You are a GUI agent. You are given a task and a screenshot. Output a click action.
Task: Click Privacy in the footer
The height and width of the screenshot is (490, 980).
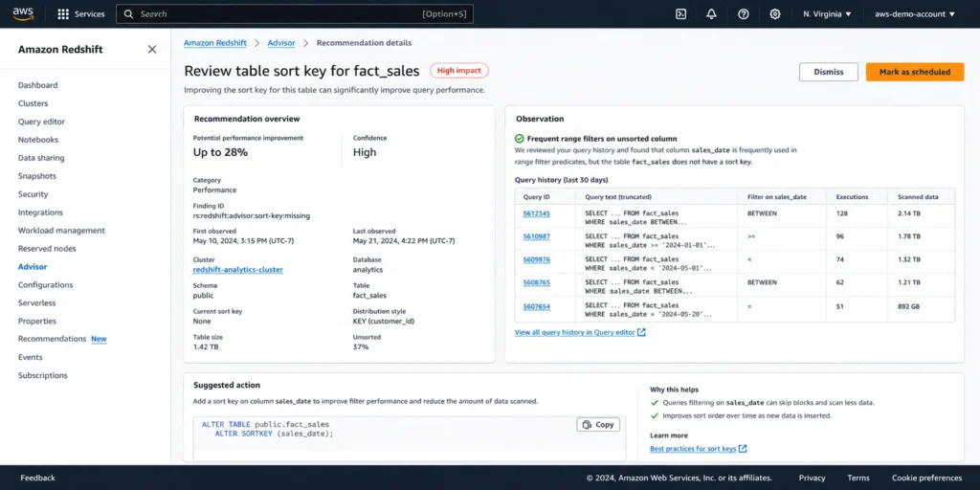[x=812, y=478]
